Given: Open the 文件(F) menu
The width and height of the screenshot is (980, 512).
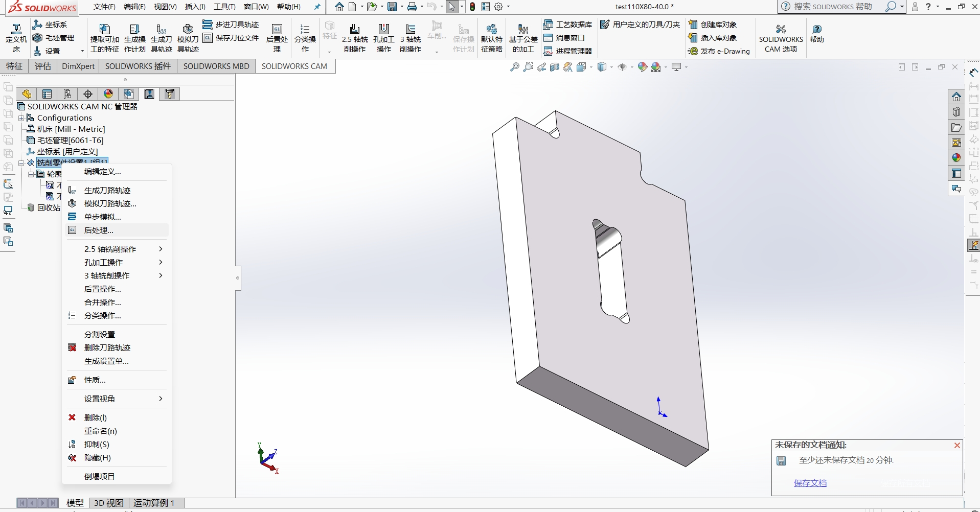Looking at the screenshot, I should point(104,7).
